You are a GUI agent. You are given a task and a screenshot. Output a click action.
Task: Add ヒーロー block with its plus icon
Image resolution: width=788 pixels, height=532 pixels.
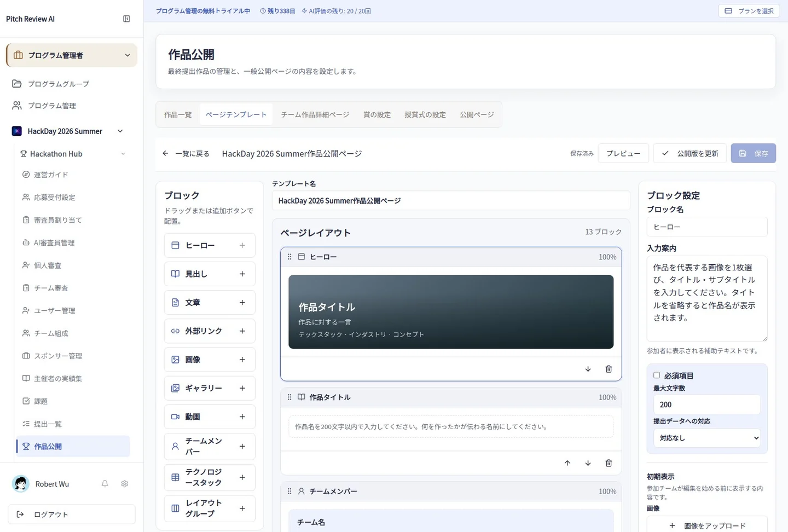242,246
